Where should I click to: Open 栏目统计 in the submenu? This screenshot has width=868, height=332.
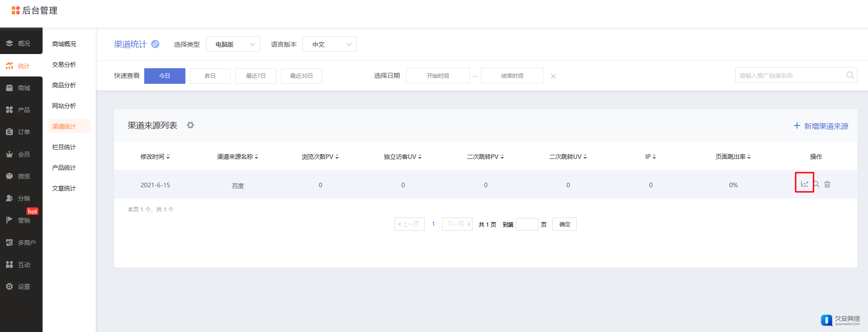[x=64, y=147]
